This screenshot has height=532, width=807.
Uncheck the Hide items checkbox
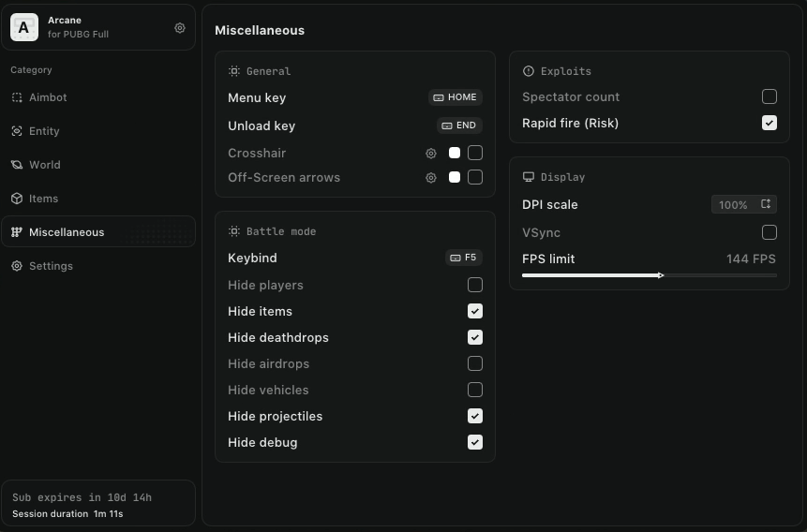[475, 311]
